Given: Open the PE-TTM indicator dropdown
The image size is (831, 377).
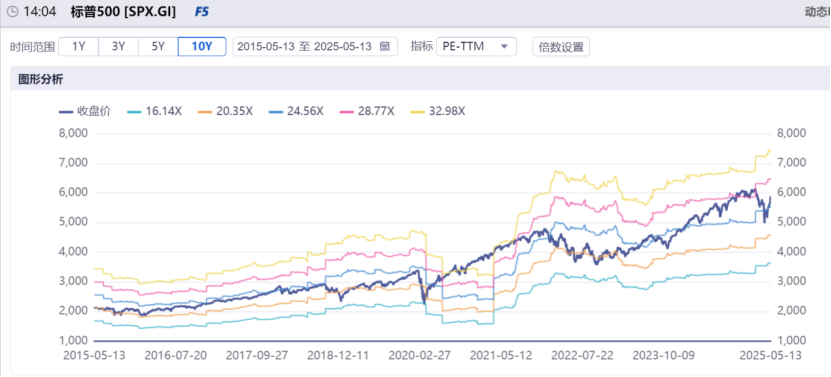Looking at the screenshot, I should [x=476, y=46].
